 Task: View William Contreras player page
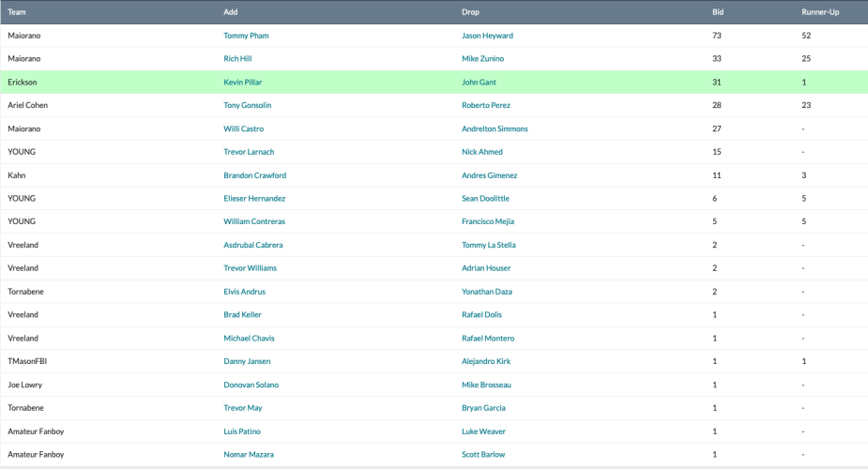pos(254,221)
